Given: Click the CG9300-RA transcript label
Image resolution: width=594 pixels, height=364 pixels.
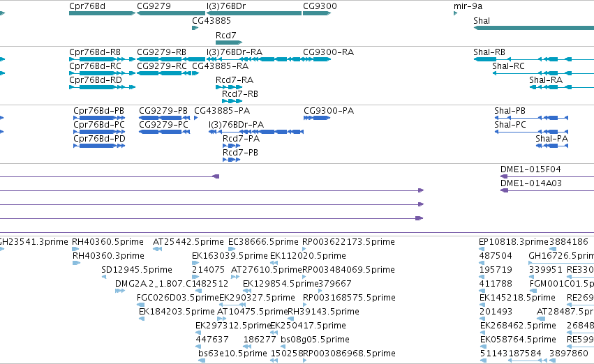Looking at the screenshot, I should [x=329, y=52].
